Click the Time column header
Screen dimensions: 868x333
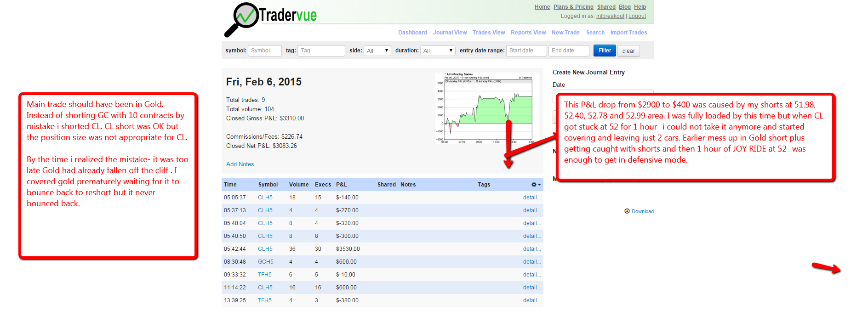pyautogui.click(x=230, y=185)
